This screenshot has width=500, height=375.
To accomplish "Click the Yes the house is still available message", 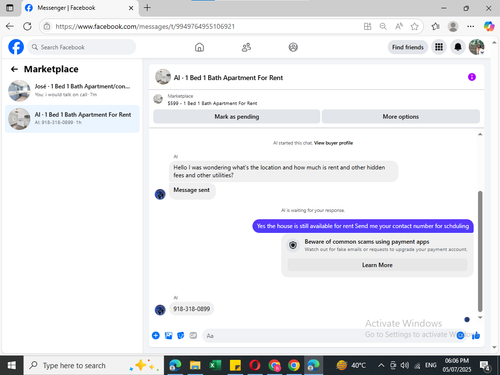I will (363, 226).
